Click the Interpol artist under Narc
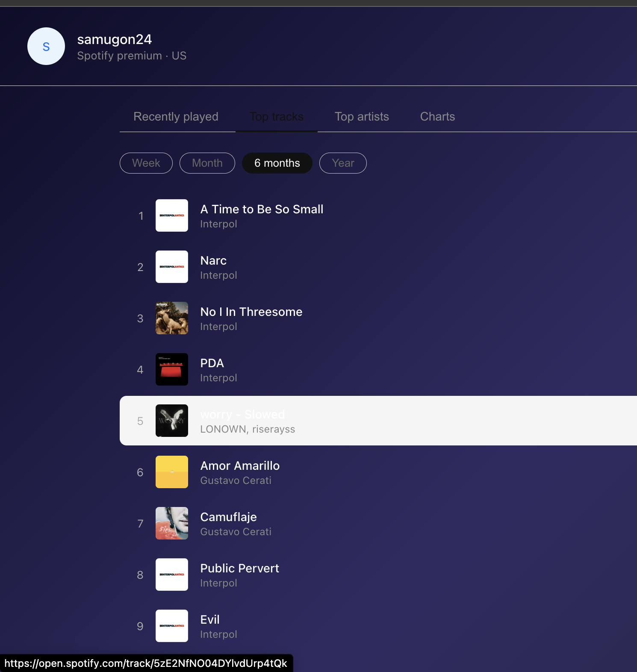The image size is (637, 672). click(218, 275)
